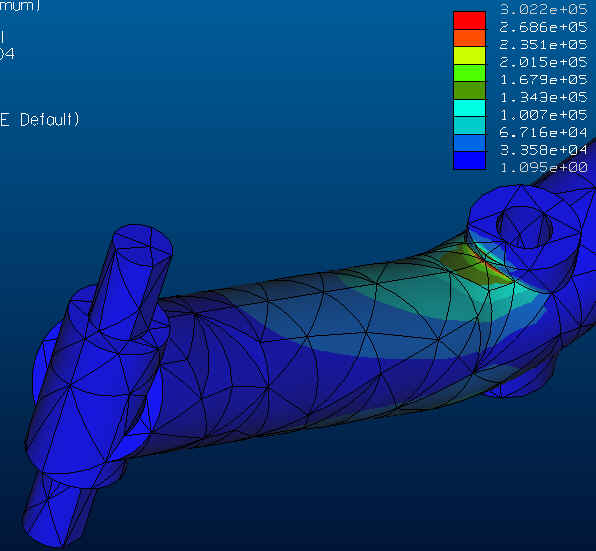Viewport: 596px width, 551px height.
Task: Click the darkest blue bottom legend swatch
Action: [x=469, y=160]
